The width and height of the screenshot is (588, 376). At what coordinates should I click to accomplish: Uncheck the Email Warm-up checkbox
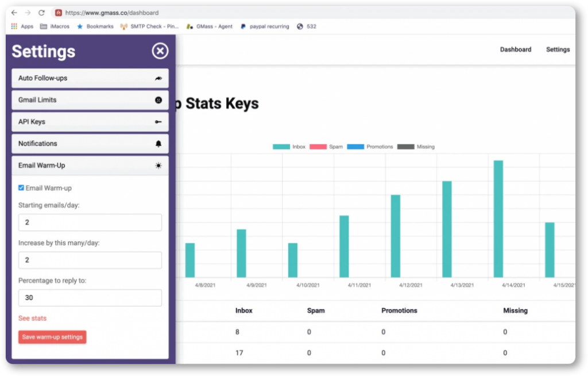tap(21, 188)
